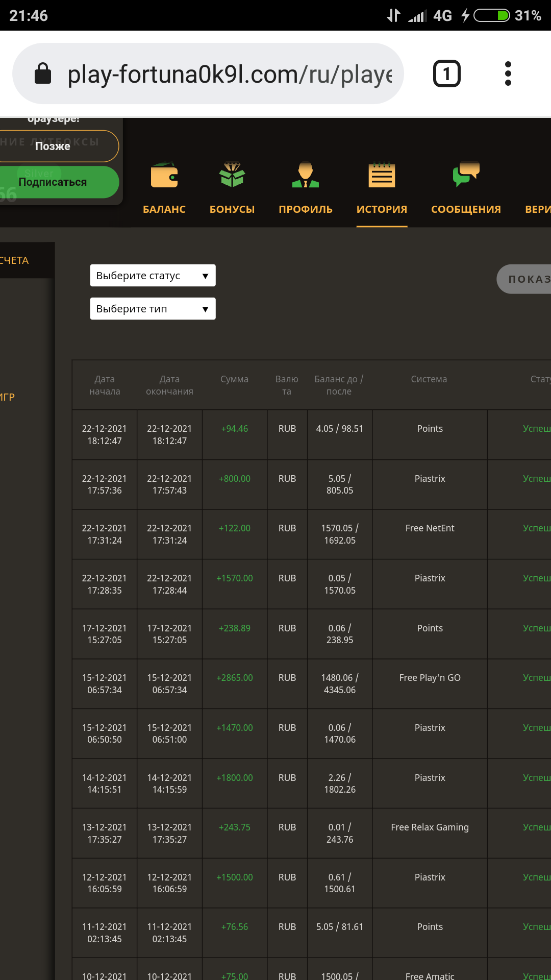The width and height of the screenshot is (551, 980).
Task: Select the notepad История icon
Action: [382, 175]
